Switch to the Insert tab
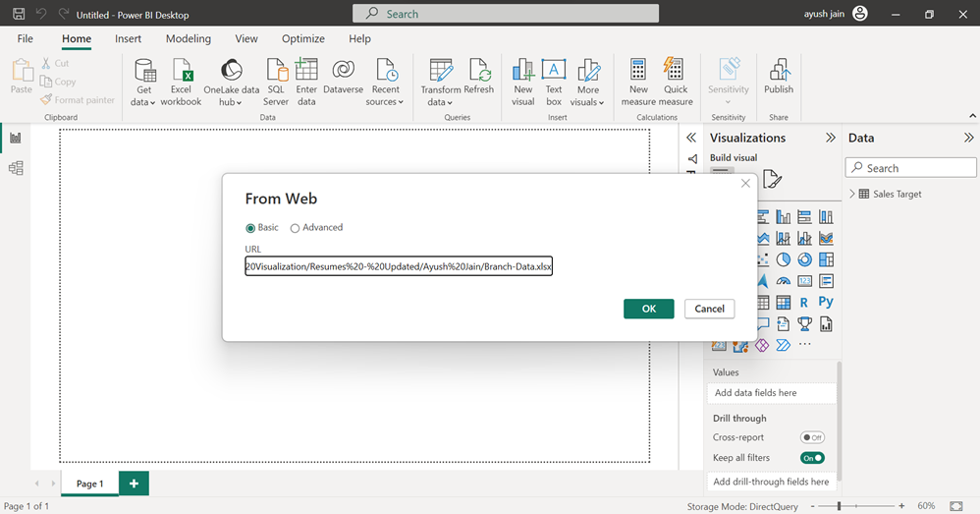980x514 pixels. click(x=128, y=38)
